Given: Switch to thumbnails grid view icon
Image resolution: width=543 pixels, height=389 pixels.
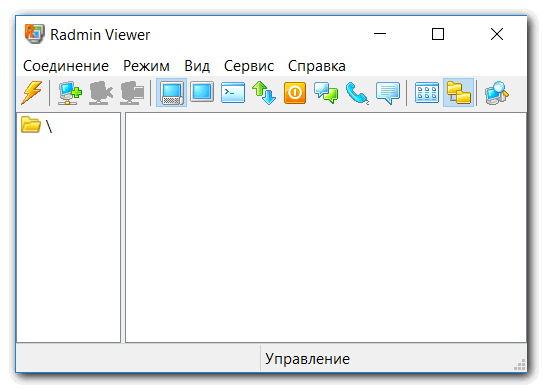Looking at the screenshot, I should (x=427, y=92).
